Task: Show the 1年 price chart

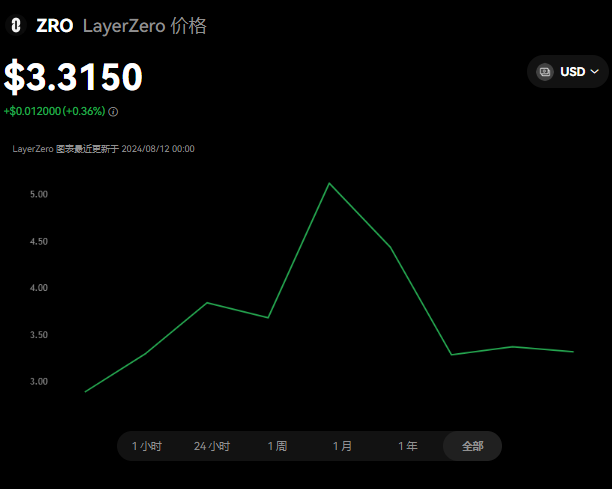Action: pos(407,446)
